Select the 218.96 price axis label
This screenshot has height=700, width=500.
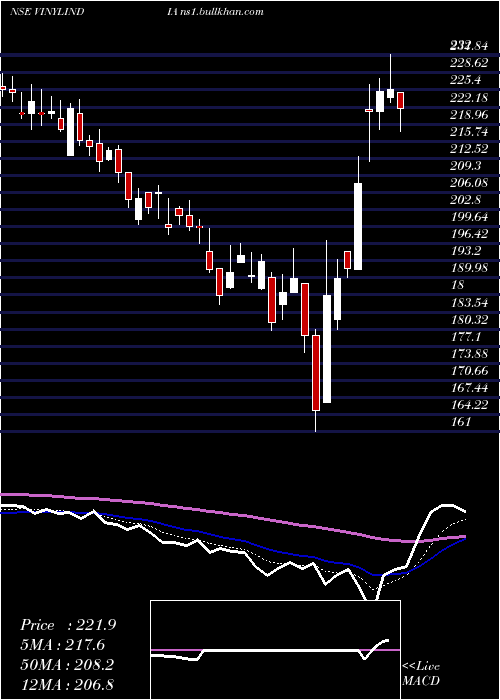469,114
